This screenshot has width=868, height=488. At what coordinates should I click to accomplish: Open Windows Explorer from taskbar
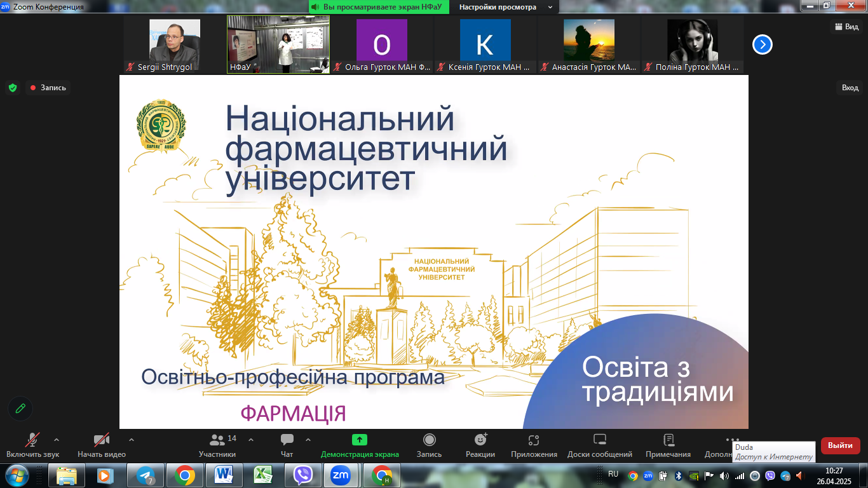click(x=67, y=475)
